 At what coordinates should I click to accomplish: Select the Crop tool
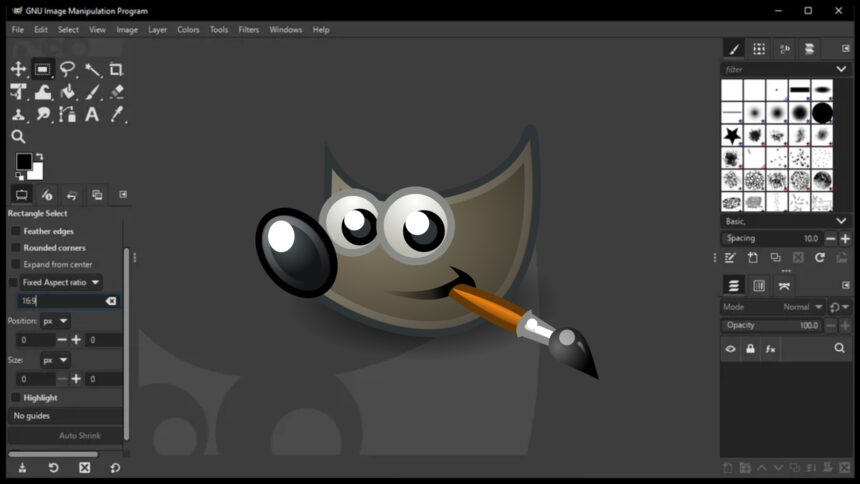click(116, 69)
